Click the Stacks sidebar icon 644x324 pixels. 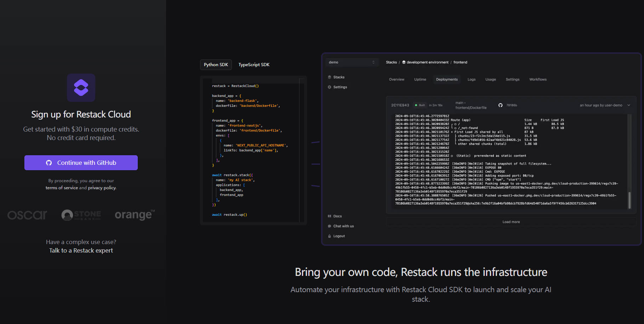pyautogui.click(x=330, y=77)
